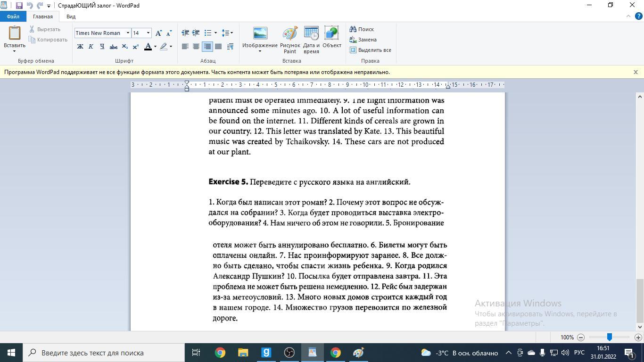Apply the text highlight color
This screenshot has width=644, height=362.
point(164,47)
